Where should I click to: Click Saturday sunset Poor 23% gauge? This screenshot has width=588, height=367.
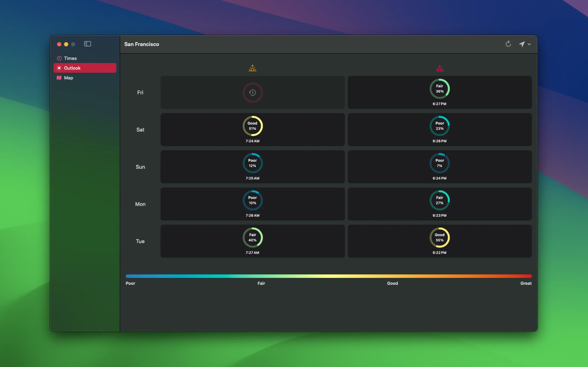(440, 126)
